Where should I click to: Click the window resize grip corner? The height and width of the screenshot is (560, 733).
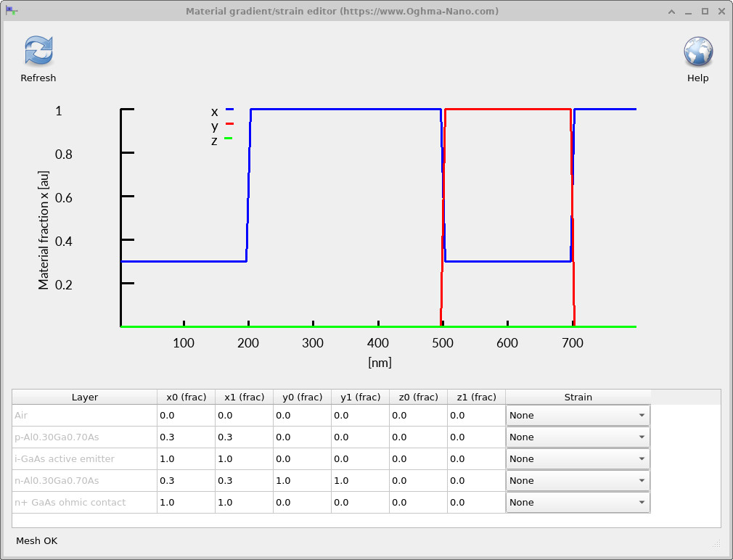pyautogui.click(x=716, y=543)
